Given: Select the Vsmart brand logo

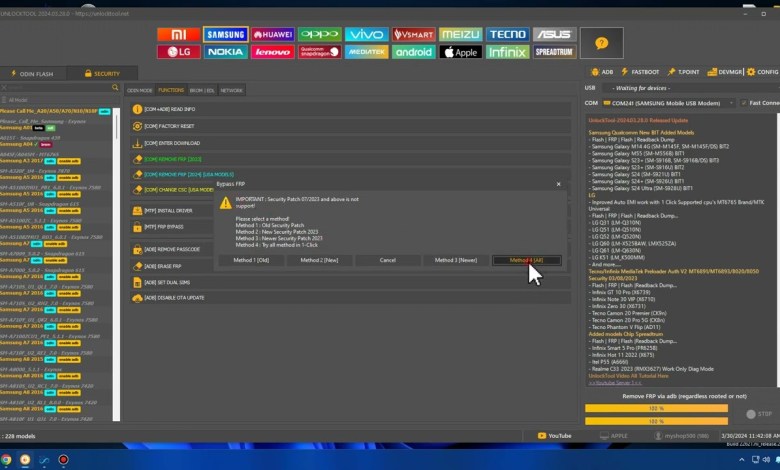Looking at the screenshot, I should point(413,34).
